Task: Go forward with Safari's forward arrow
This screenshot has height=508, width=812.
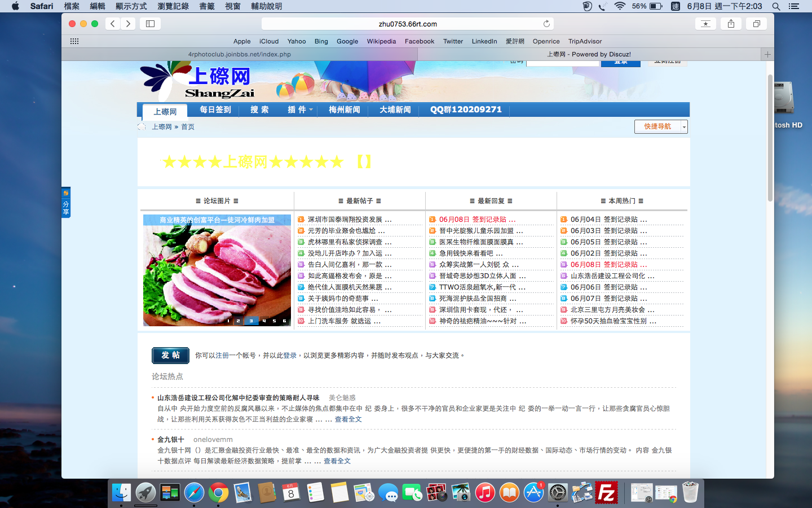Action: 128,24
